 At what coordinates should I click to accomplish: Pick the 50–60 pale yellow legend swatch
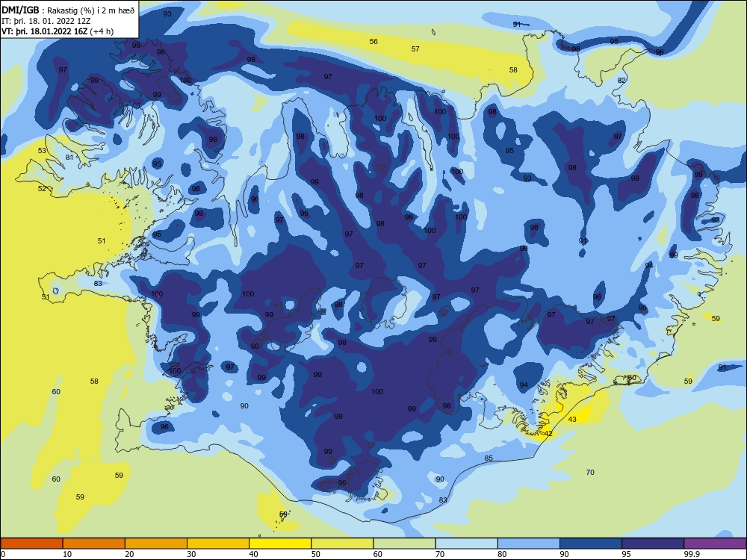343,544
